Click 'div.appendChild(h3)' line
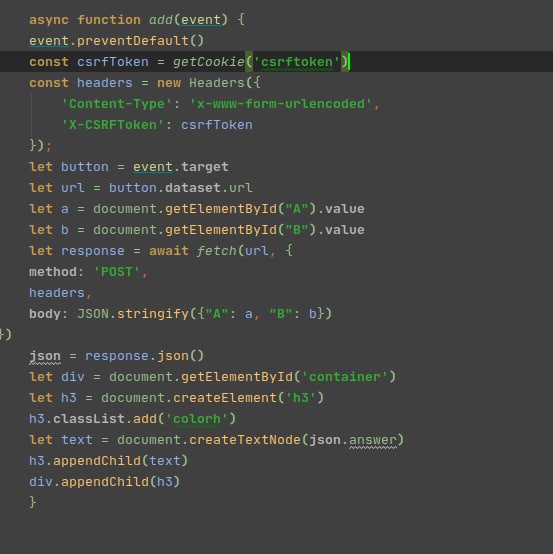 pos(105,482)
